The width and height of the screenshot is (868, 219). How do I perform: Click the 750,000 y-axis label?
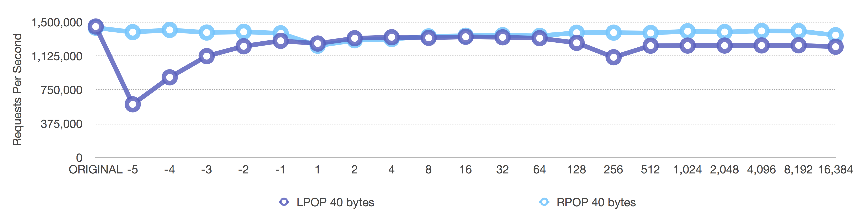tap(61, 90)
